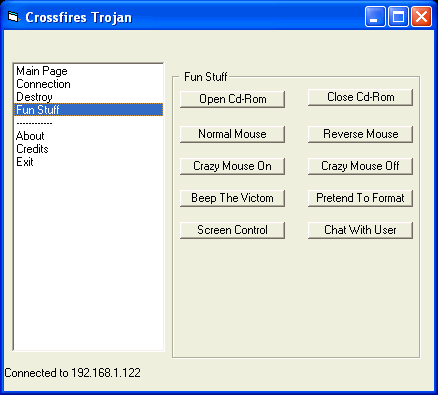This screenshot has width=438, height=395.
Task: Click the Beep The Victom button
Action: pos(232,198)
